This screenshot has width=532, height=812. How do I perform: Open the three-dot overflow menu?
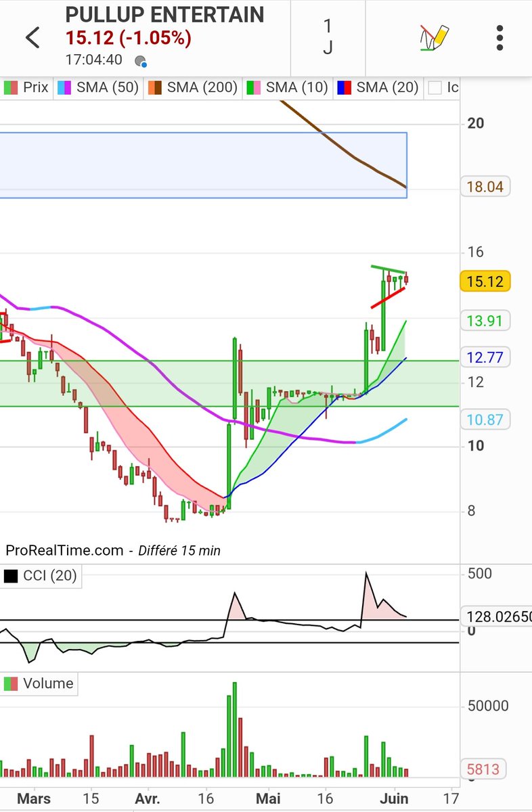coord(500,38)
